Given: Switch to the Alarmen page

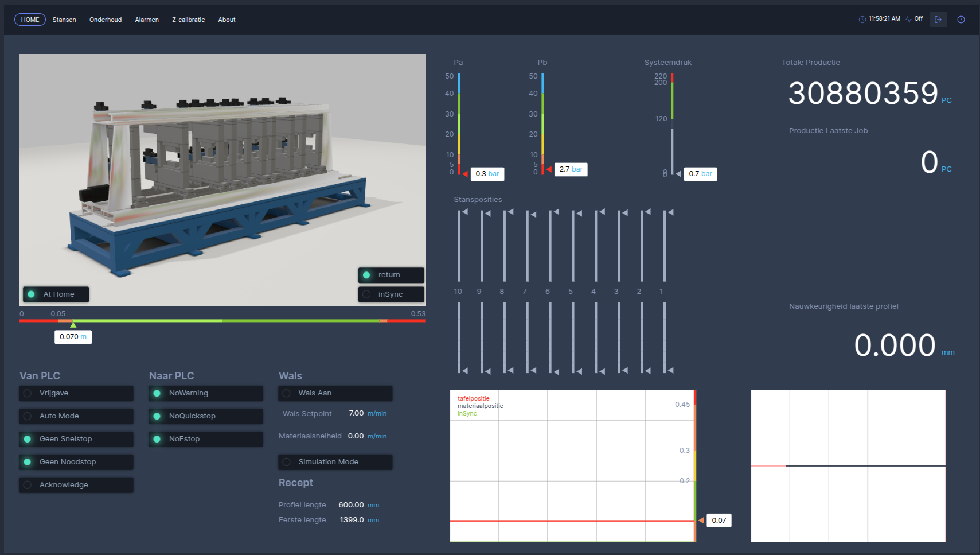Looking at the screenshot, I should (147, 20).
